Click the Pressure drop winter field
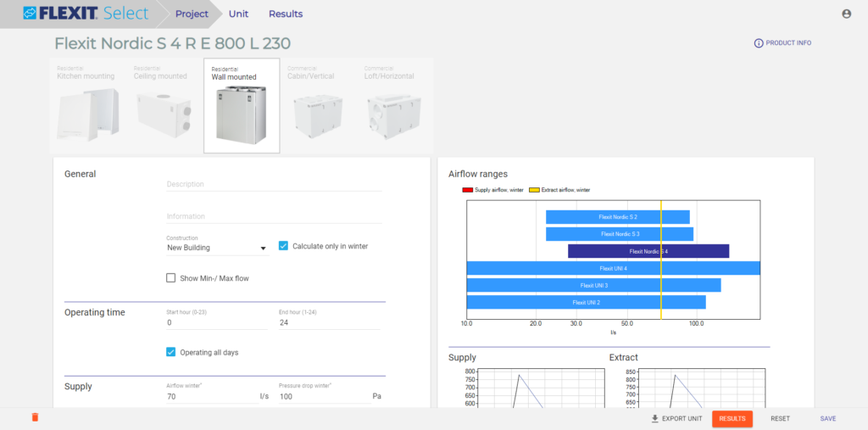 coord(325,396)
